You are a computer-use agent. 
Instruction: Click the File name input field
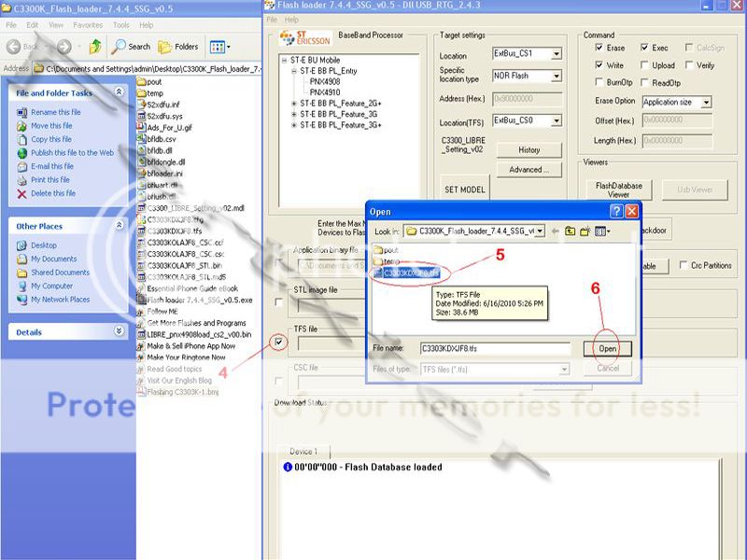pos(494,348)
